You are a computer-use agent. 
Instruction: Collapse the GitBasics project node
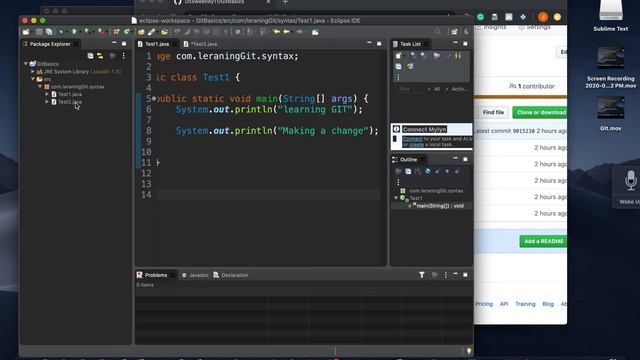point(26,64)
